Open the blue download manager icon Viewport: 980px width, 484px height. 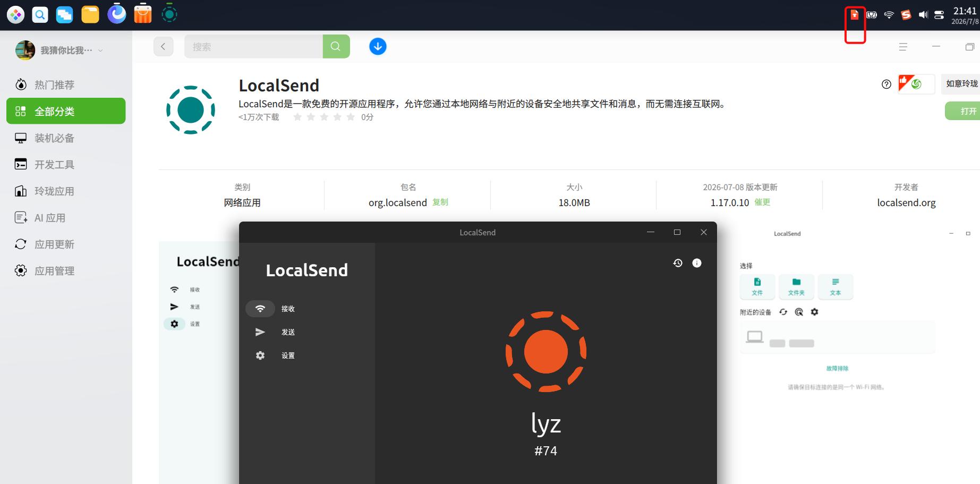tap(378, 47)
